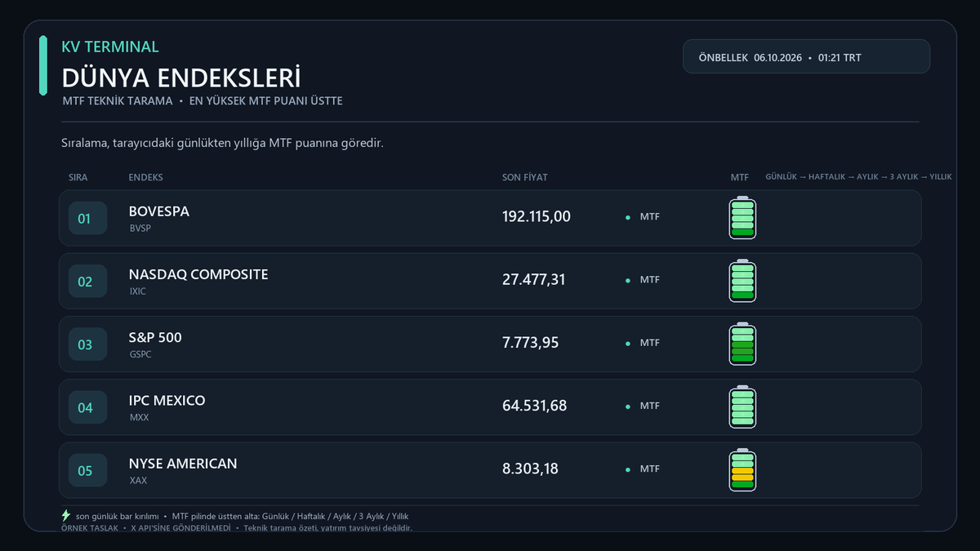
Task: Click the ÖNBELLEK 06.10.2026 timestamp box
Action: (806, 57)
